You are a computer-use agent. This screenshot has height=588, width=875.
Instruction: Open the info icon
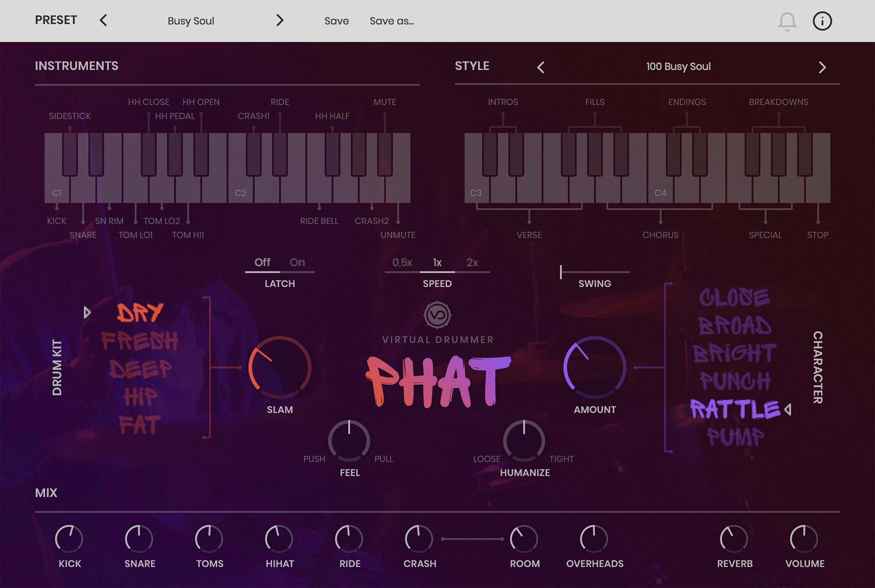(822, 21)
